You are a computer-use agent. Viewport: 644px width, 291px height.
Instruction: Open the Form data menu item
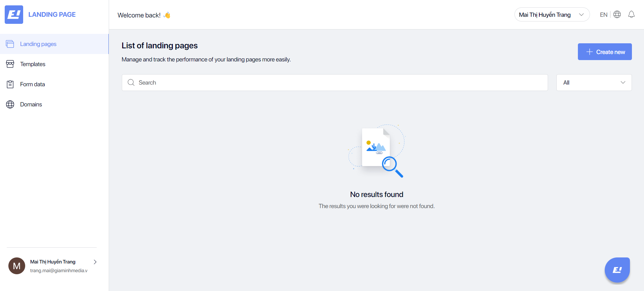click(33, 84)
